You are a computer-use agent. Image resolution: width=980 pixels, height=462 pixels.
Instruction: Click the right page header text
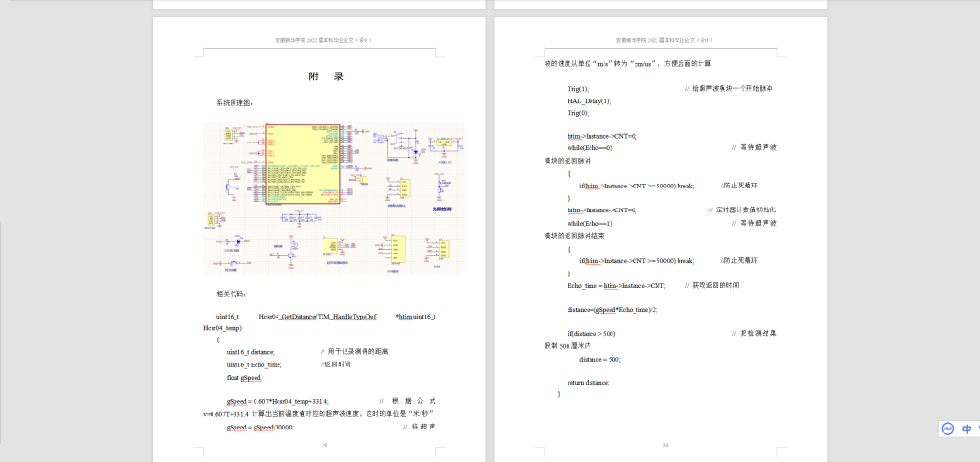point(665,40)
